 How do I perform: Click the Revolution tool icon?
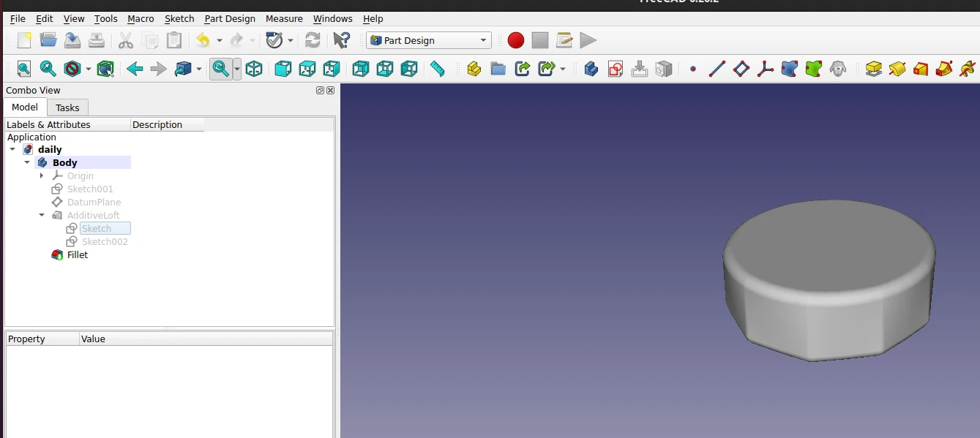pos(897,69)
